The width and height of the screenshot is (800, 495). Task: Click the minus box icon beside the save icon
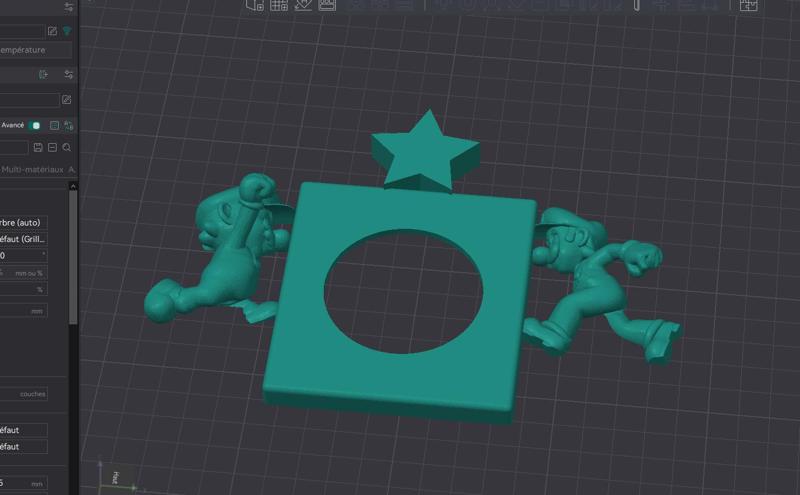point(52,147)
